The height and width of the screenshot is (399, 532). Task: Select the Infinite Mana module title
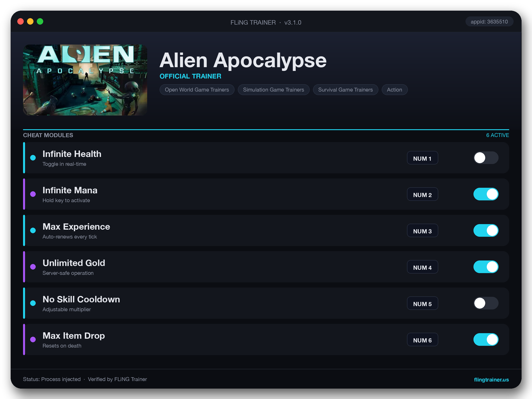coord(70,190)
